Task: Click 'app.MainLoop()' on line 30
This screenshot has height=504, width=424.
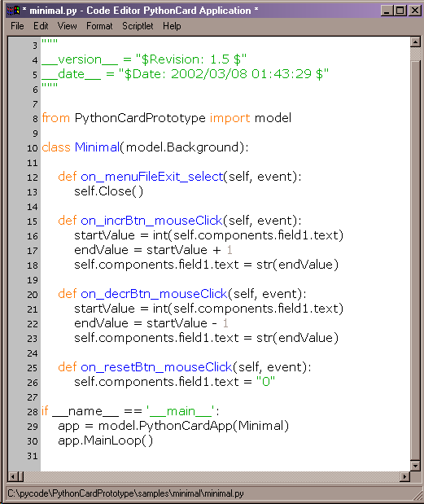Action: coord(105,440)
